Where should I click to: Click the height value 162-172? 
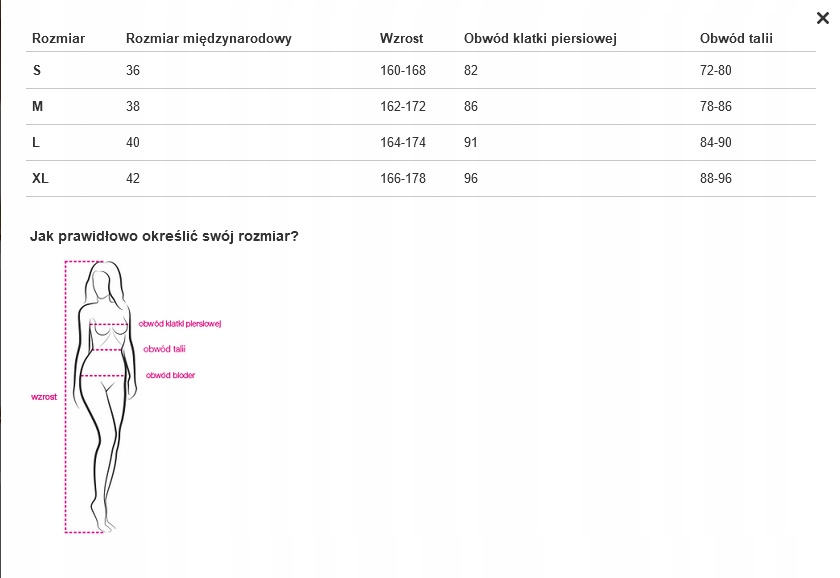402,106
